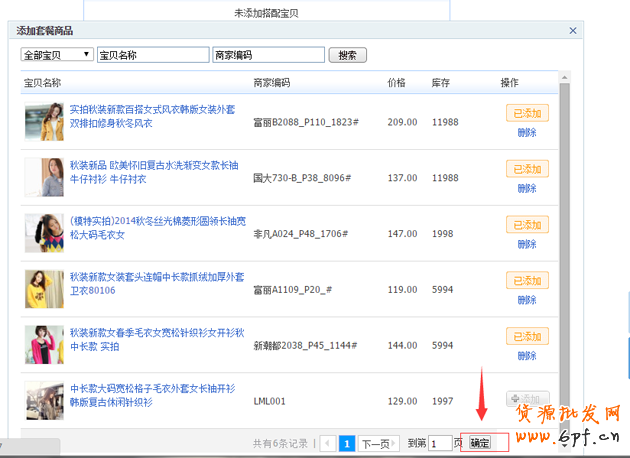
Task: Open thumbnail of 富丽A1109 yellow hoodie product
Action: [x=45, y=290]
